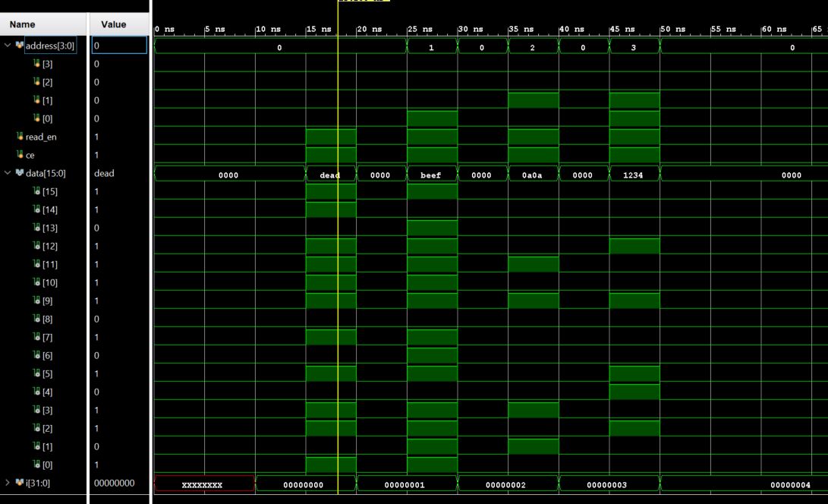828x504 pixels.
Task: Click the i[31:0] bus icon
Action: point(20,483)
